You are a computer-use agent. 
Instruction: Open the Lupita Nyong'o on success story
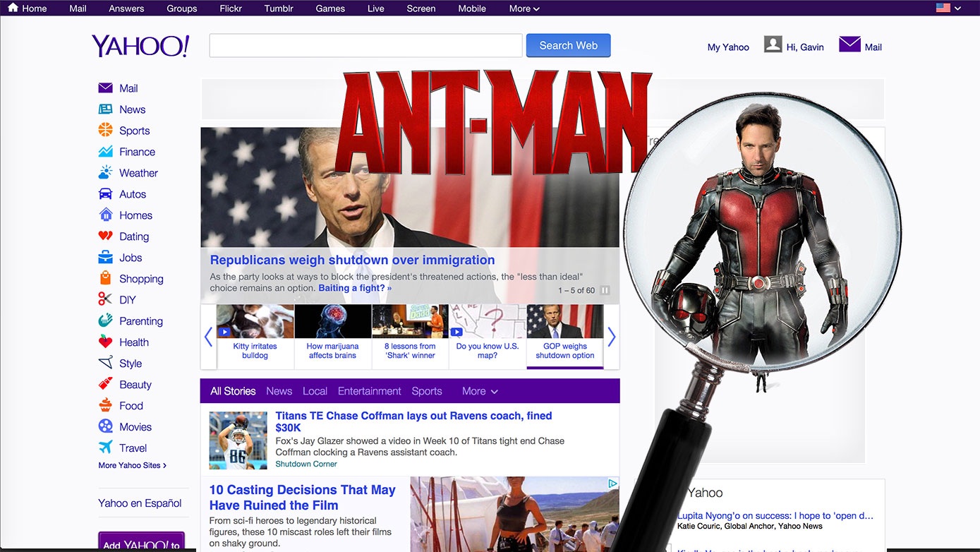pyautogui.click(x=775, y=516)
